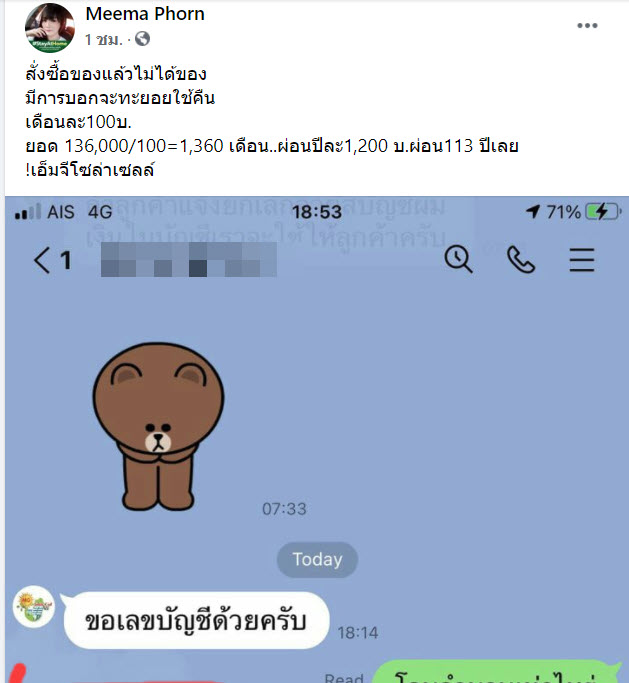Open the post options three-dot menu
Viewport: 629px width, 683px height.
tap(587, 25)
